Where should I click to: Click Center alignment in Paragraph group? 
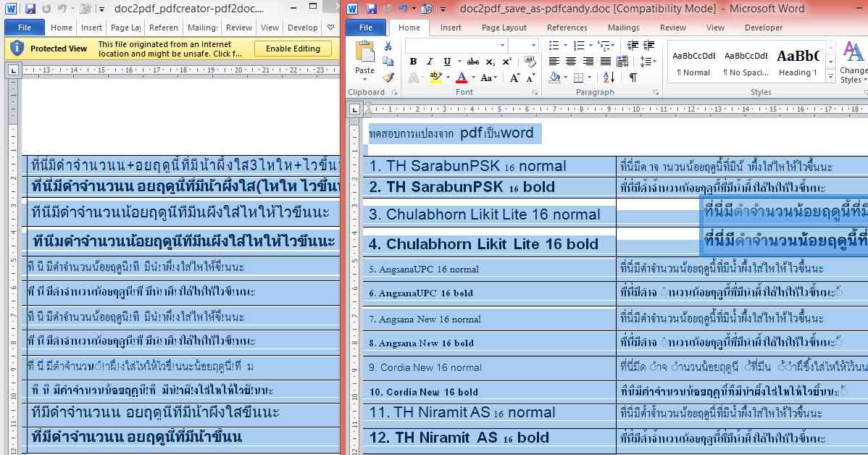click(x=571, y=62)
